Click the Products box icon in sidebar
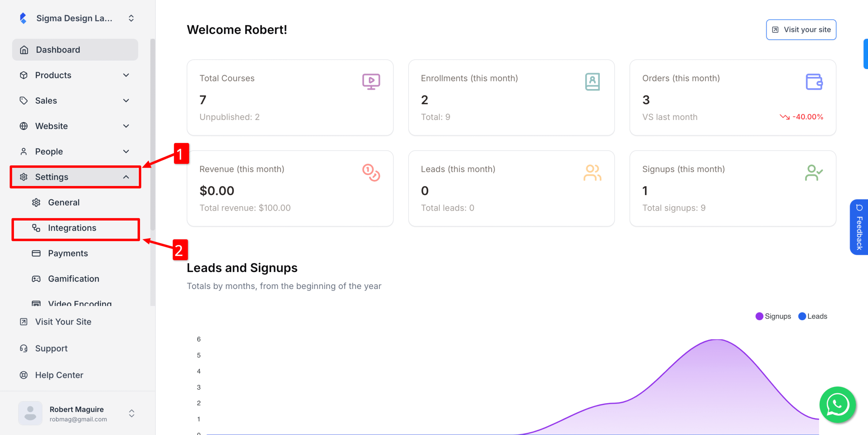Screen dimensions: 868x435 (24, 75)
